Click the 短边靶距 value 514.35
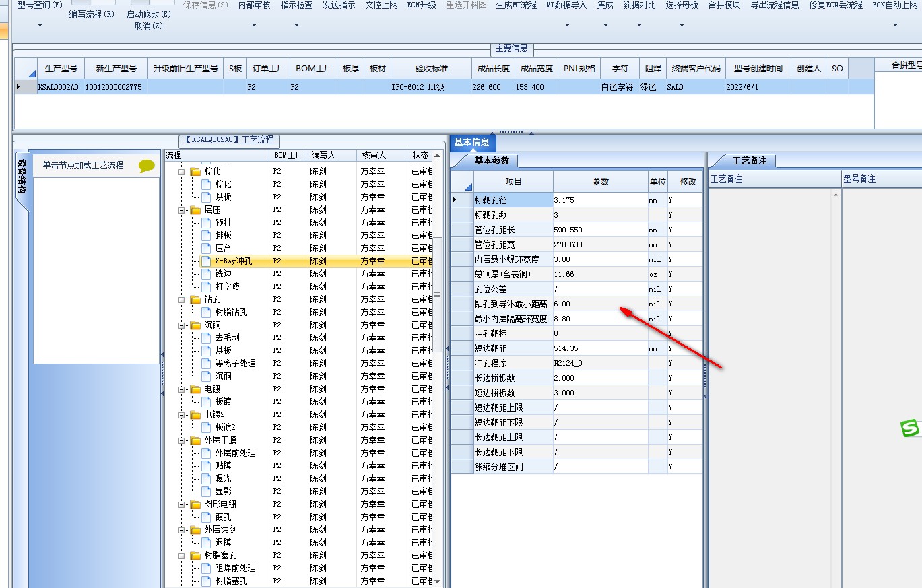The height and width of the screenshot is (588, 922). click(x=600, y=348)
